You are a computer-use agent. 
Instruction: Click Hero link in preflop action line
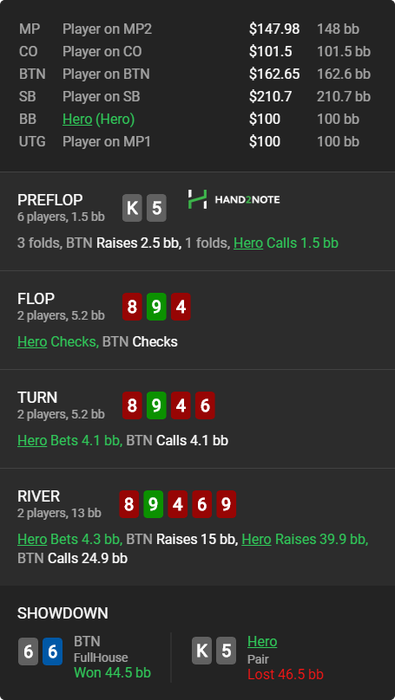tap(248, 243)
